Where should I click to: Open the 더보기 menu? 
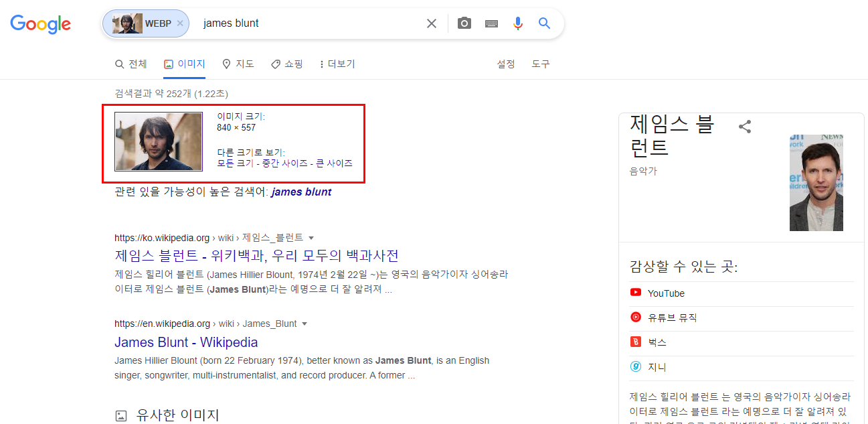click(337, 64)
